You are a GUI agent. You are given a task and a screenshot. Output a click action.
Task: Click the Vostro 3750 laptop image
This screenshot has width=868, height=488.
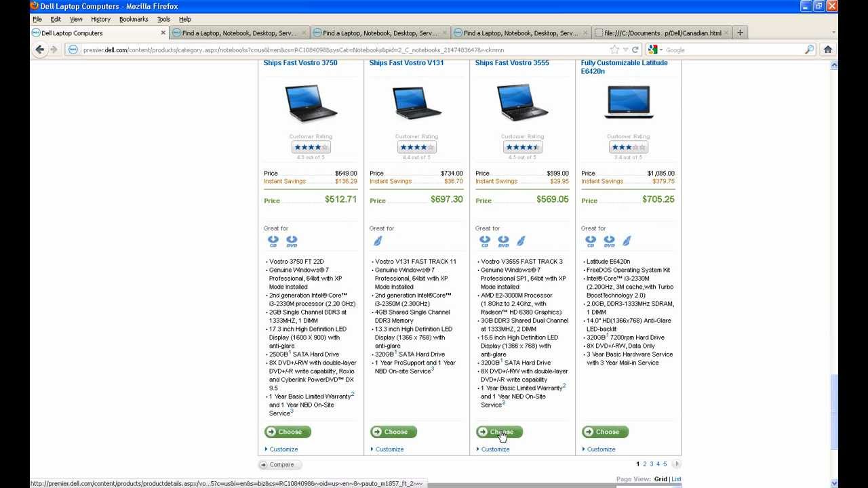[x=311, y=102]
